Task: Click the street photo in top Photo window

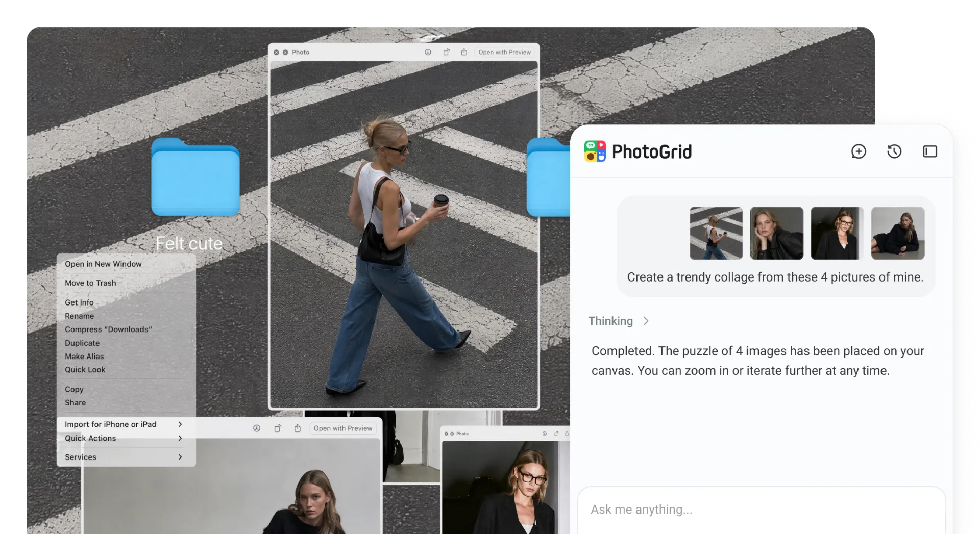Action: 404,235
